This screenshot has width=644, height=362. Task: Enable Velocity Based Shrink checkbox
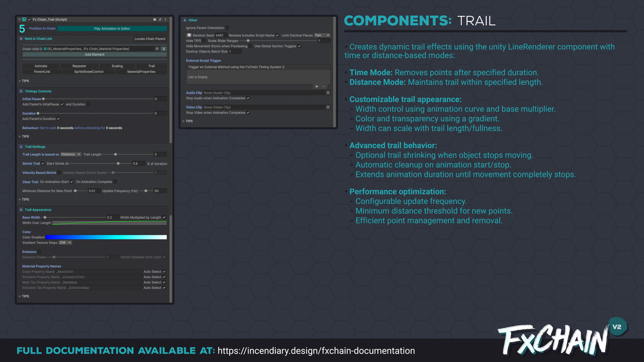point(60,173)
